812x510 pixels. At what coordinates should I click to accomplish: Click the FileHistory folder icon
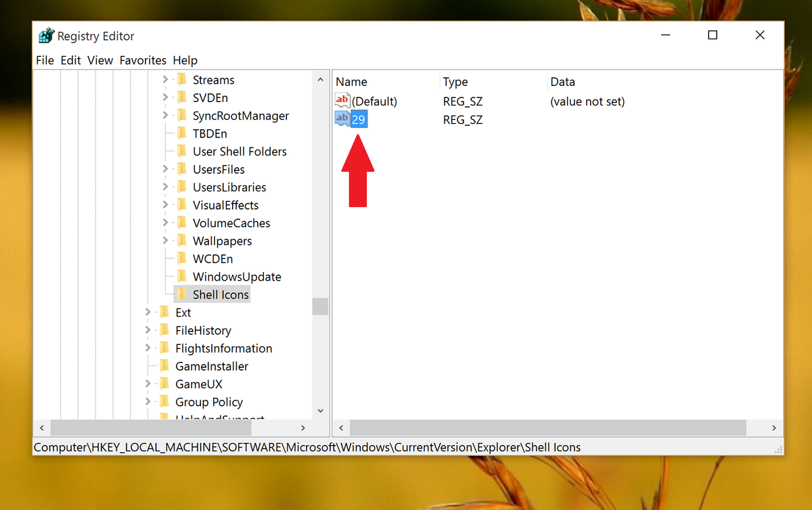(163, 331)
